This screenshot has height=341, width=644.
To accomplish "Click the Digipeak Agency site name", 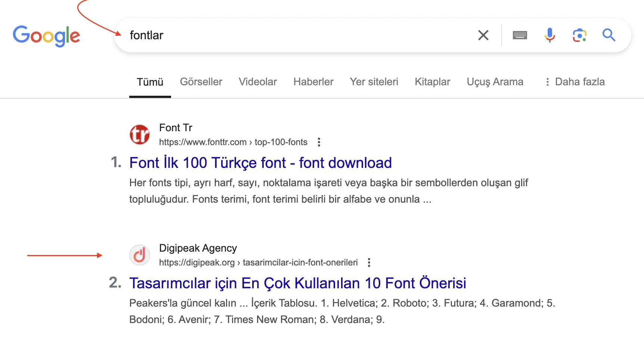I will (198, 248).
